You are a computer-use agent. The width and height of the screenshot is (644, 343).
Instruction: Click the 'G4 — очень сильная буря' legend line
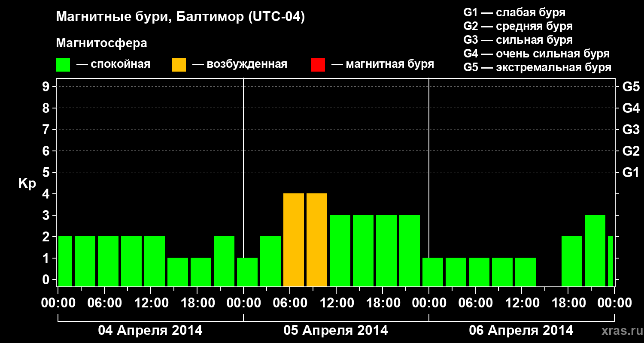[536, 54]
